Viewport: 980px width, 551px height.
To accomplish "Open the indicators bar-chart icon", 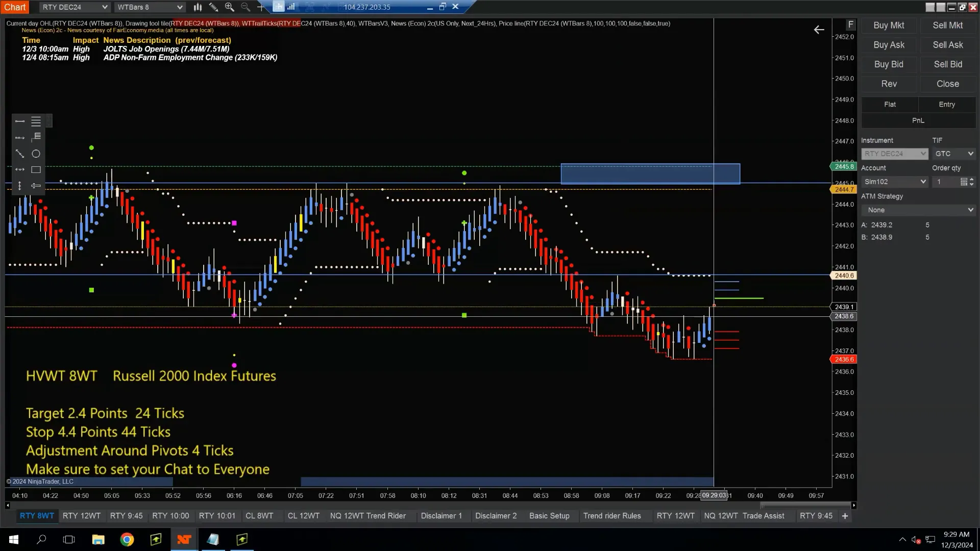I will pyautogui.click(x=291, y=7).
